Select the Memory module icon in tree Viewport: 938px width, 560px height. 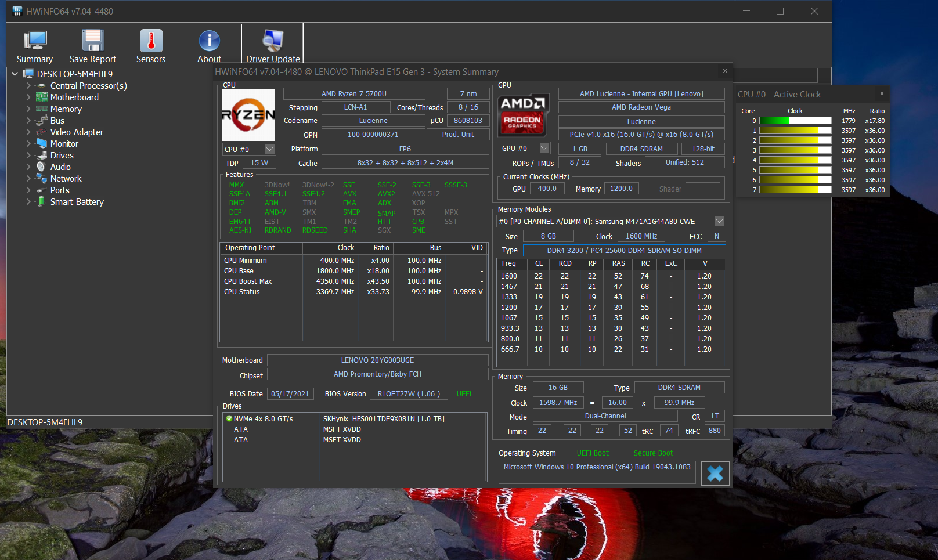(x=41, y=109)
